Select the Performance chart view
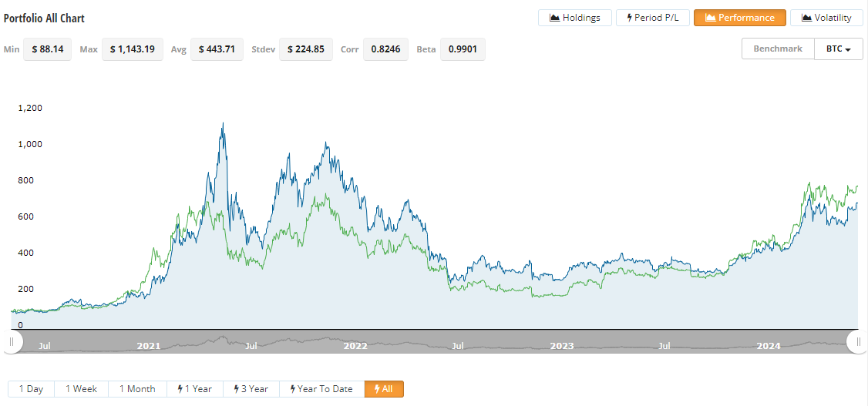Screen dimensions: 868x406 pyautogui.click(x=739, y=18)
